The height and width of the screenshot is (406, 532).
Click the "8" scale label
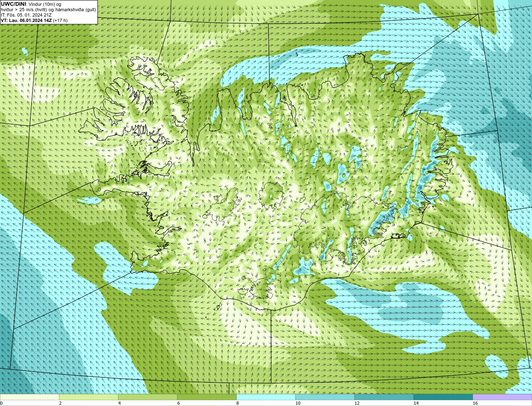coord(238,403)
